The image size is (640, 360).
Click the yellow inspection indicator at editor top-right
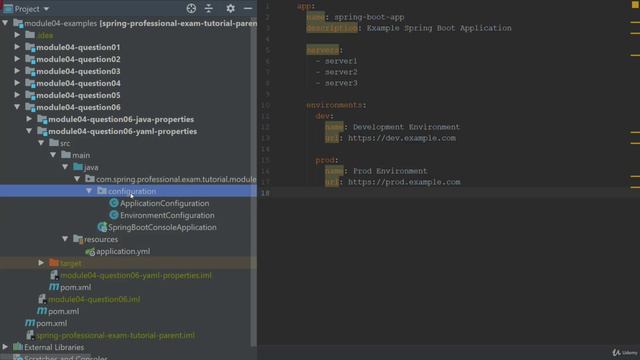click(x=635, y=5)
